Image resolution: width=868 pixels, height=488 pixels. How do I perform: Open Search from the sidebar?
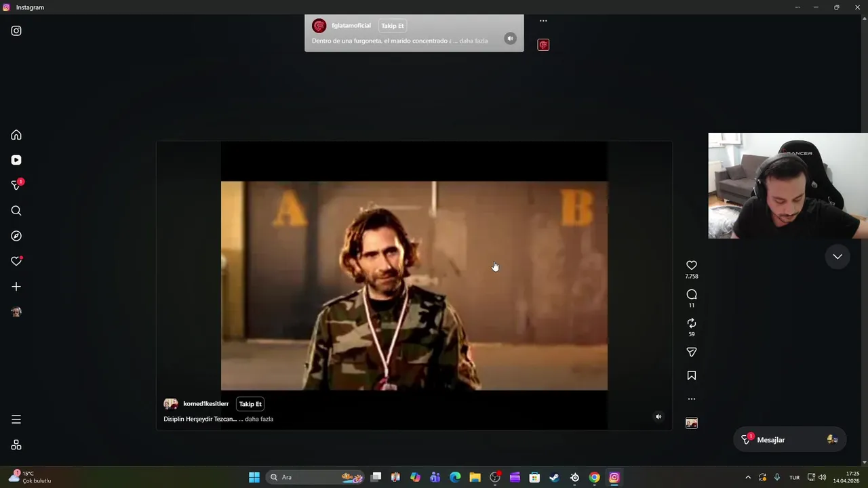pyautogui.click(x=16, y=211)
